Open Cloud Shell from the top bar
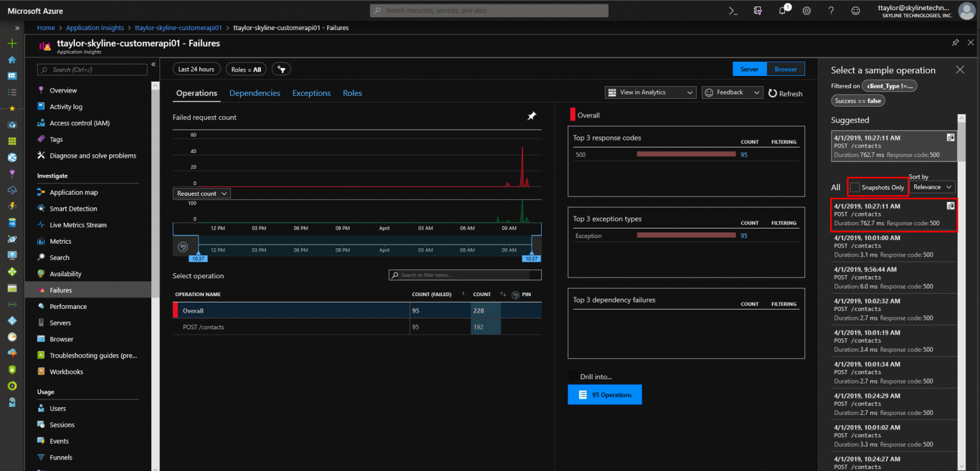 [732, 10]
